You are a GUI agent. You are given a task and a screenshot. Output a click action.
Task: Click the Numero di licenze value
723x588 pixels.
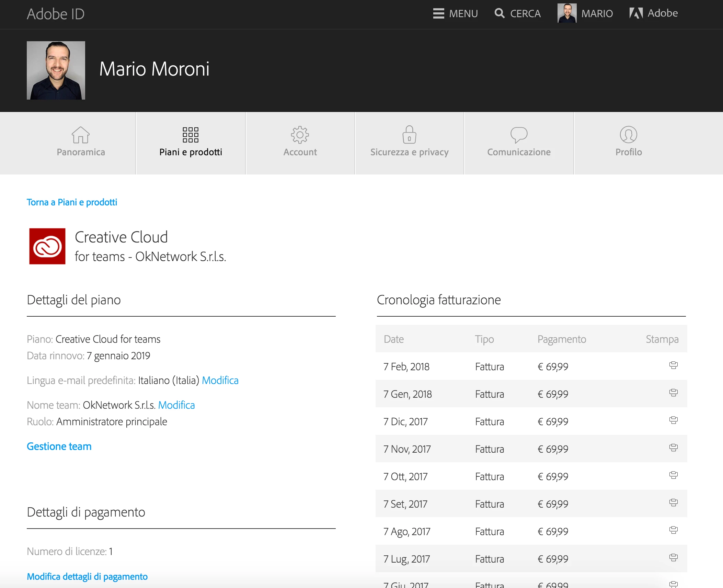point(111,552)
